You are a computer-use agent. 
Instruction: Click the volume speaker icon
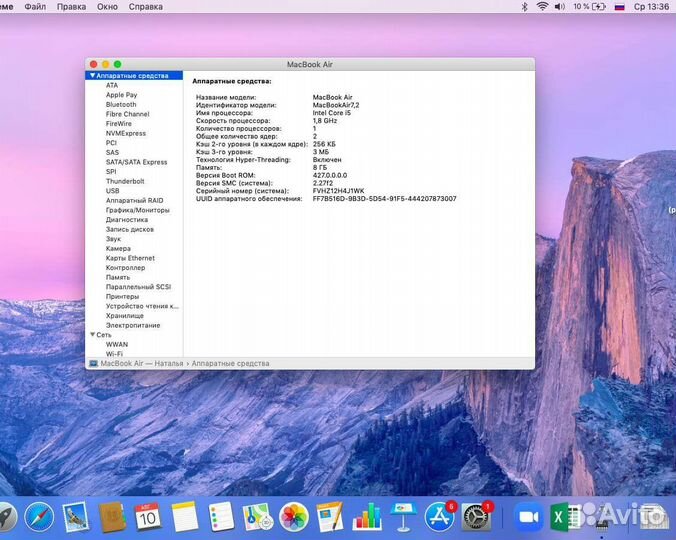[x=560, y=6]
